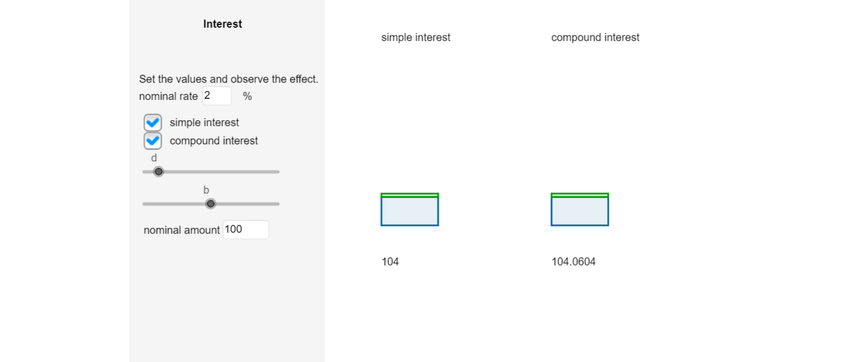
Task: Click the "simple interest" chart heading
Action: 415,38
